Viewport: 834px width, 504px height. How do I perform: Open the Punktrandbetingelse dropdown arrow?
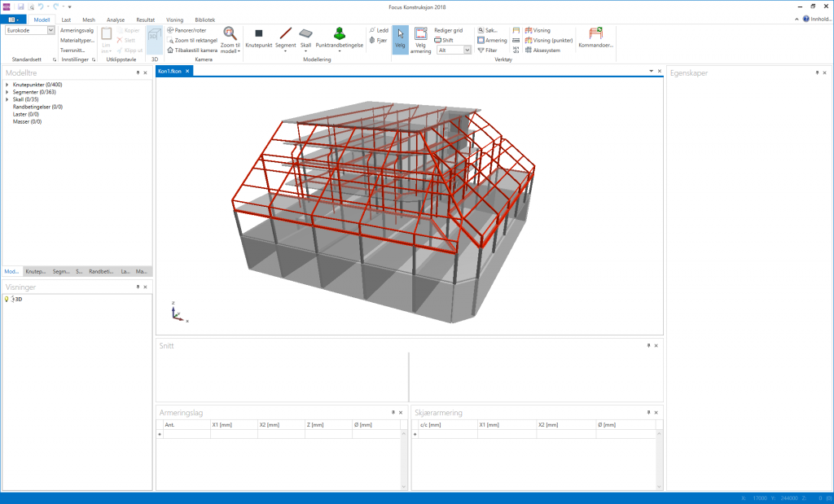point(340,51)
